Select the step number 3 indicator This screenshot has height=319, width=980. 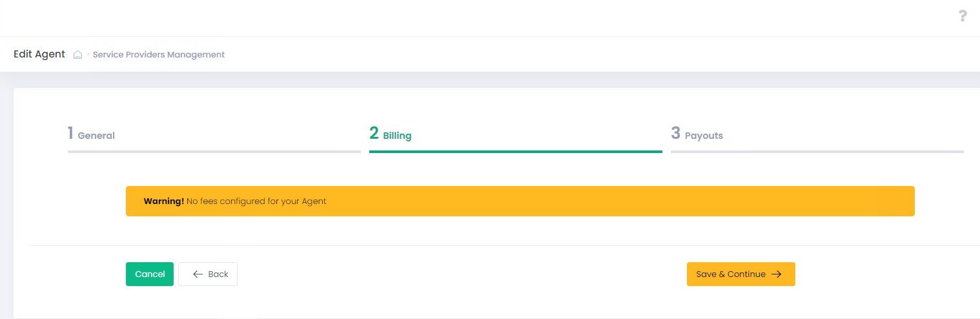(x=675, y=134)
